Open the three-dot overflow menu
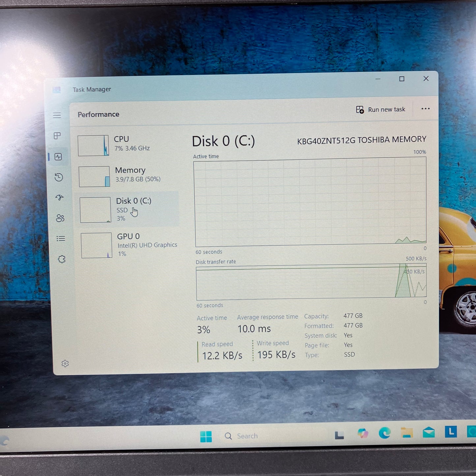Screen dimensions: 476x476 [425, 109]
